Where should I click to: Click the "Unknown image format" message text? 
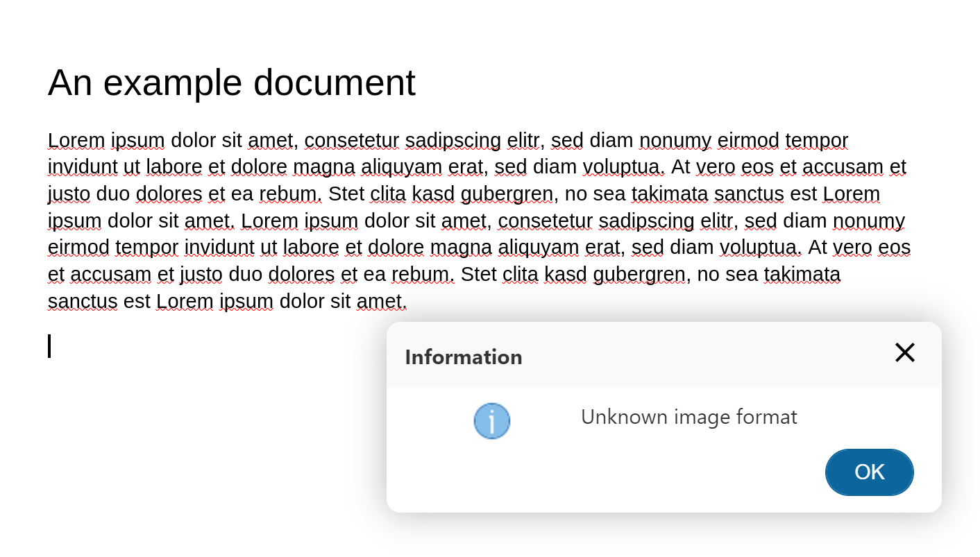coord(688,417)
